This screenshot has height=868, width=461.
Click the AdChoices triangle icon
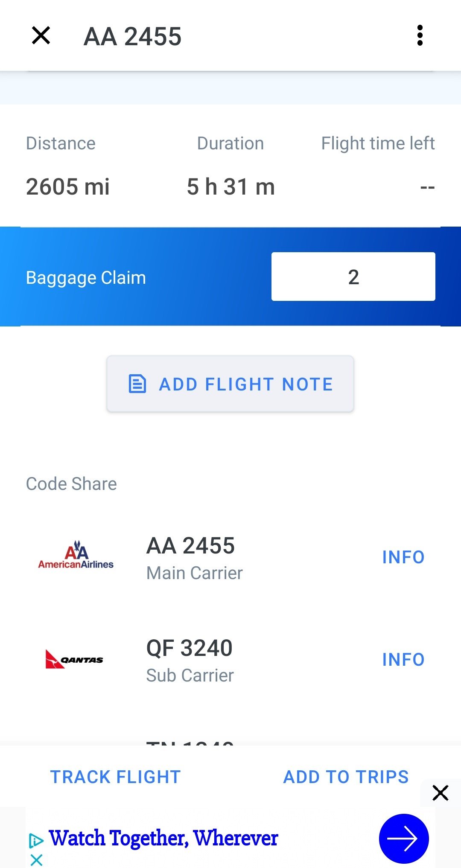click(x=36, y=841)
